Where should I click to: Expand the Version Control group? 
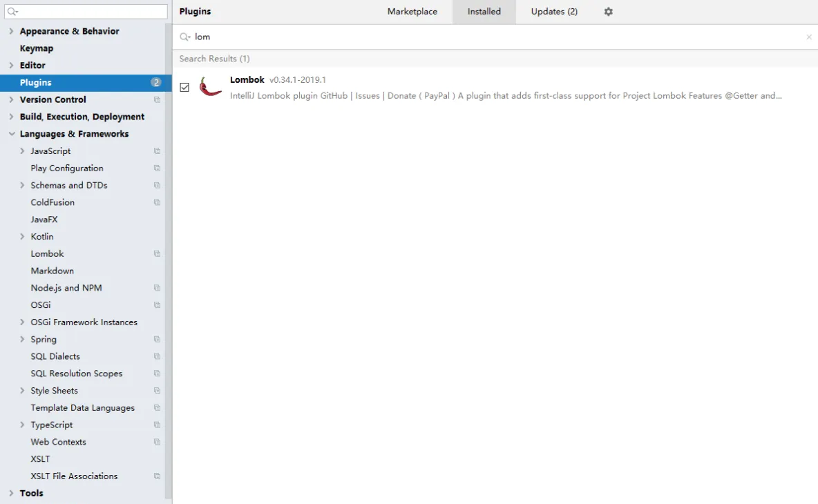(x=11, y=99)
